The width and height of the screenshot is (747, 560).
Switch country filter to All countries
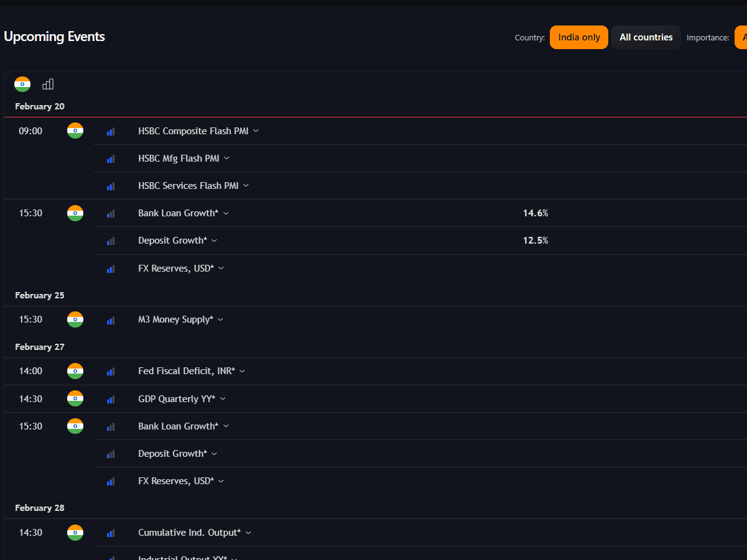pos(646,37)
